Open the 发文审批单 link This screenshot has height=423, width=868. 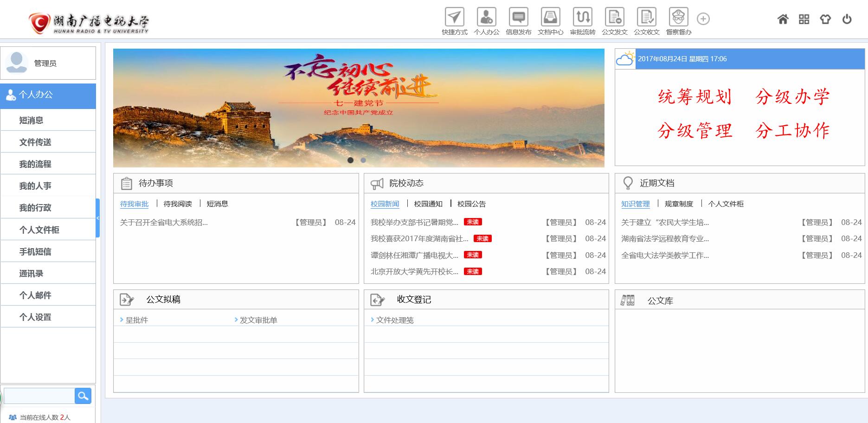point(258,320)
